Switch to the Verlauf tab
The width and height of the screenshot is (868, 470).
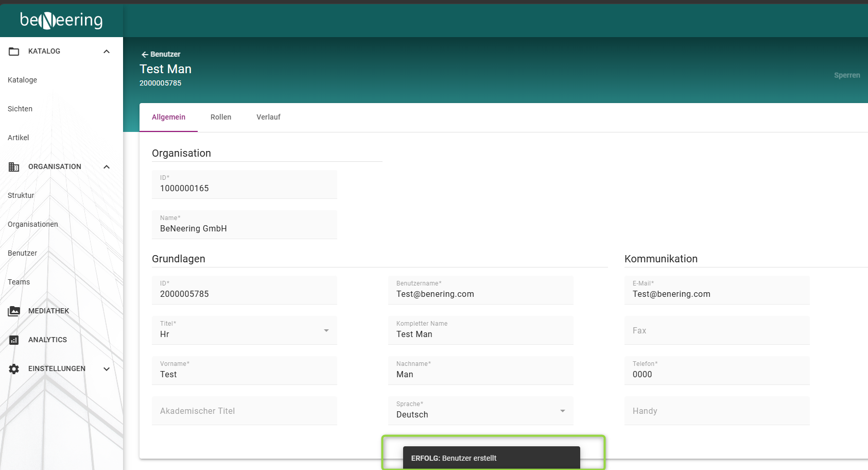point(268,117)
